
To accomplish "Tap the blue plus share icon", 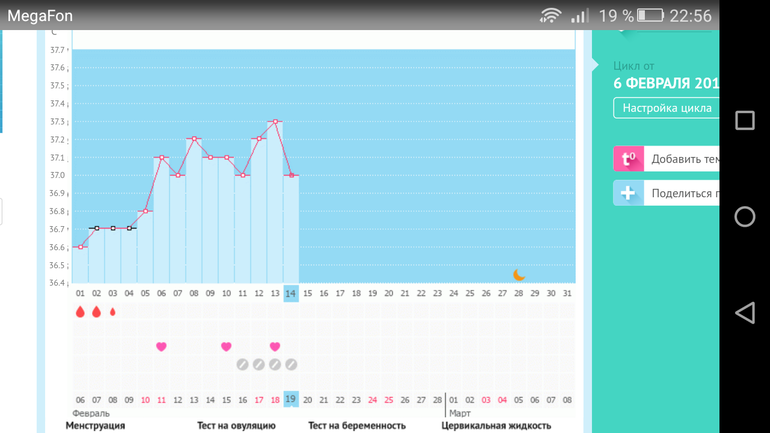I will coord(628,193).
